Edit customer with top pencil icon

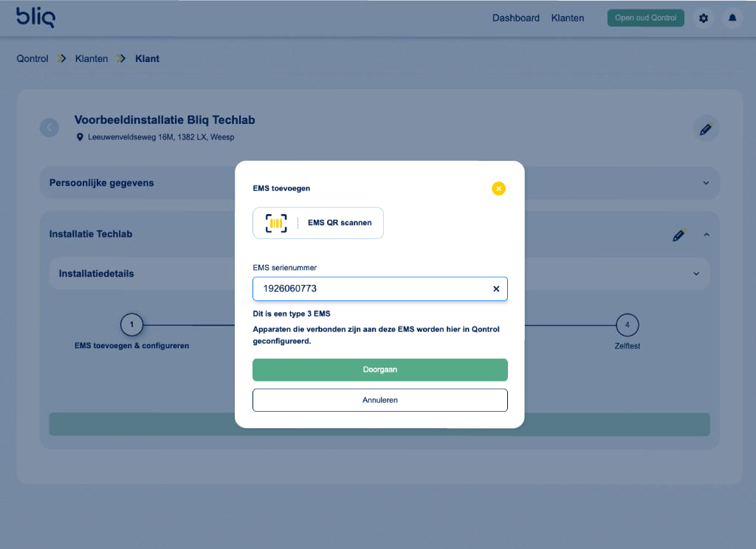(x=705, y=129)
